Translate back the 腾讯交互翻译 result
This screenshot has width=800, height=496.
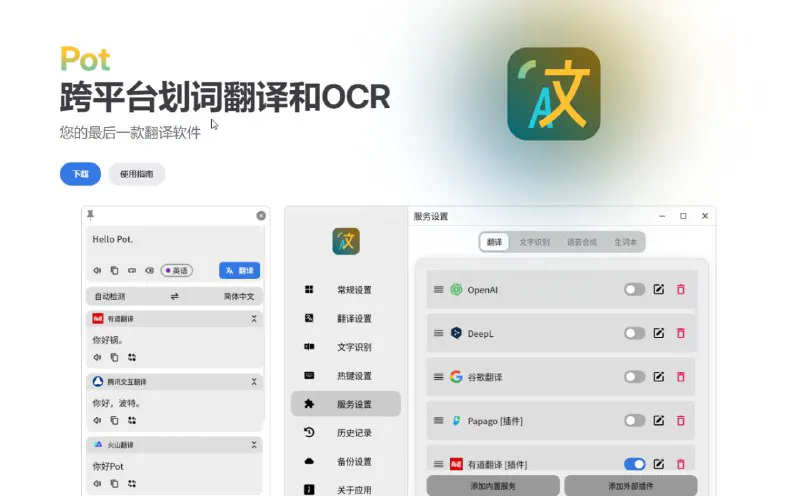[132, 420]
